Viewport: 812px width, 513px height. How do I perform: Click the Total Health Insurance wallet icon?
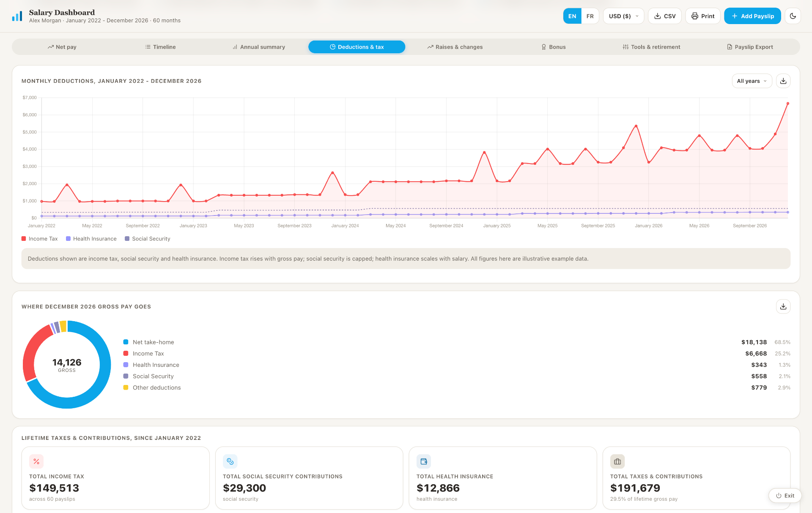tap(424, 461)
